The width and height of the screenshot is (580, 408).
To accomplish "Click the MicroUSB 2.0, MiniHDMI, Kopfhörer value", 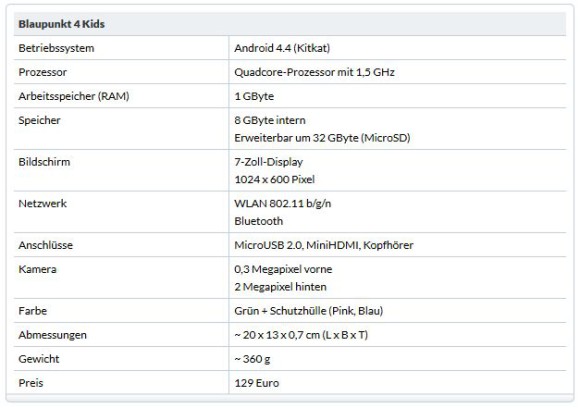I will [324, 245].
